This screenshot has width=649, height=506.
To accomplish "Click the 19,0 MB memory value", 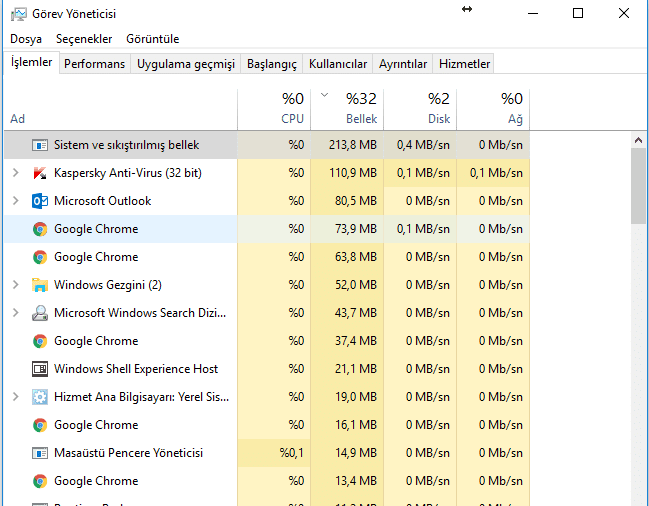I will (356, 397).
